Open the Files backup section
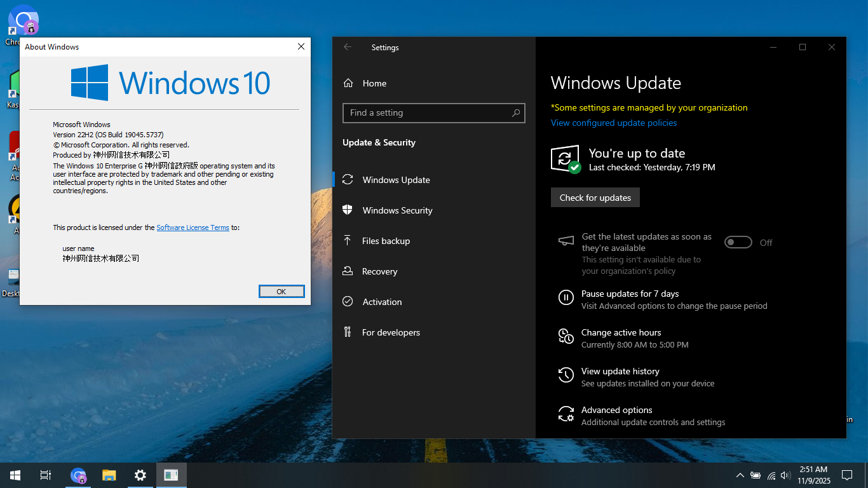868x488 pixels. (386, 241)
